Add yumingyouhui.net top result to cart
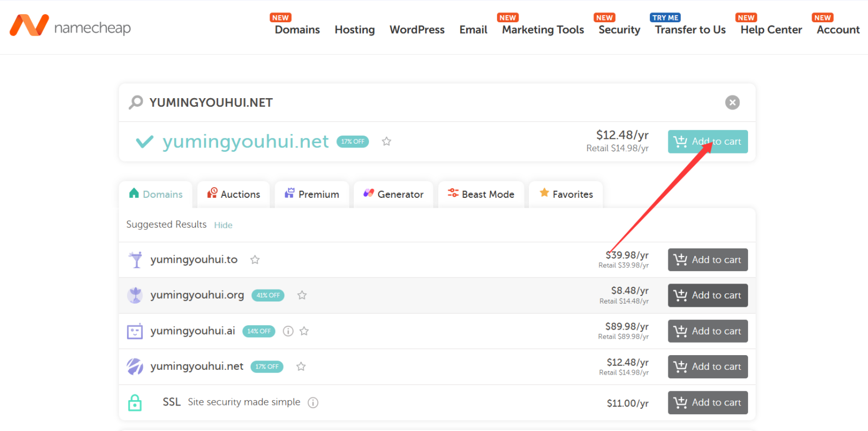 (x=708, y=141)
